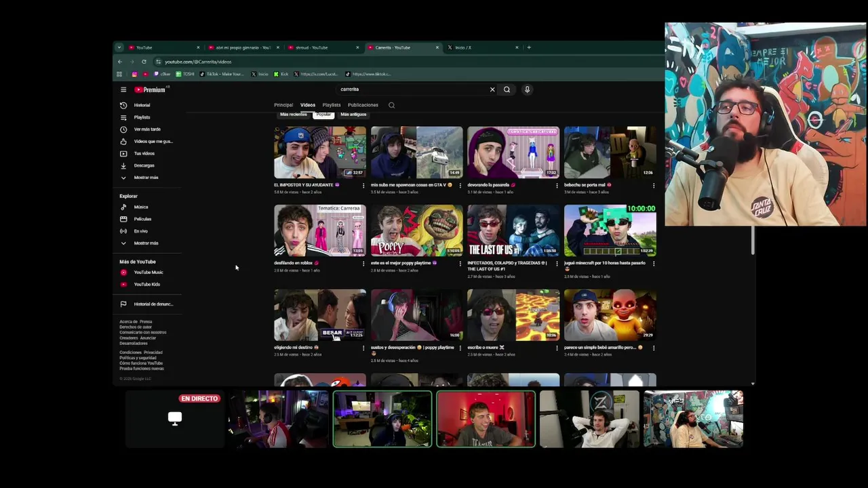Click the YouTube Premium logo
Image resolution: width=868 pixels, height=488 pixels.
click(150, 89)
